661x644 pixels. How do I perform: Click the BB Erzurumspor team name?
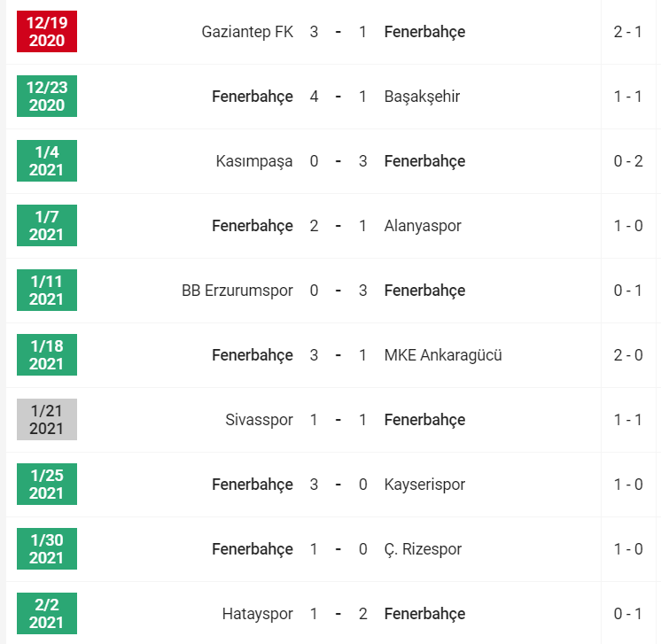(237, 291)
